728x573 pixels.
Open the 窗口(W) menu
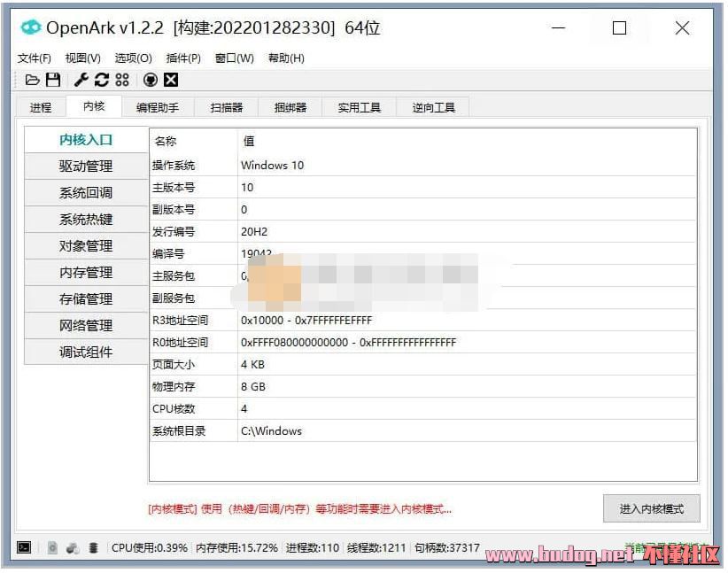tap(235, 58)
